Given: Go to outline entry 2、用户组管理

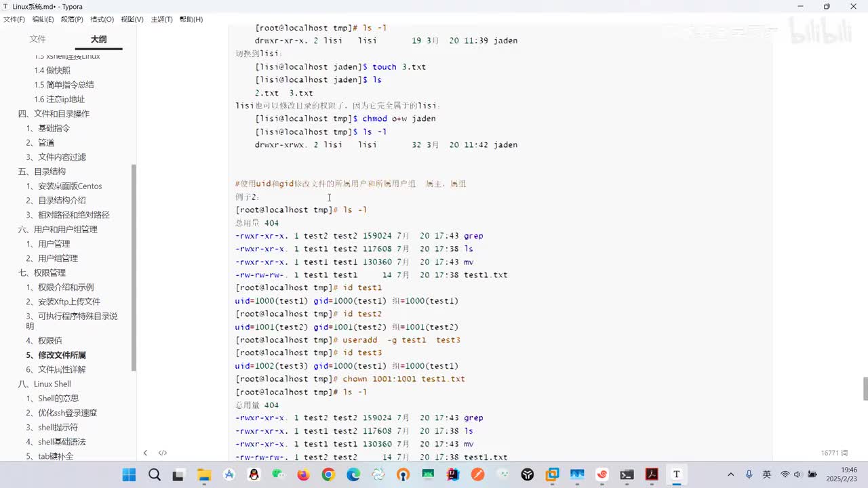Looking at the screenshot, I should tap(52, 258).
